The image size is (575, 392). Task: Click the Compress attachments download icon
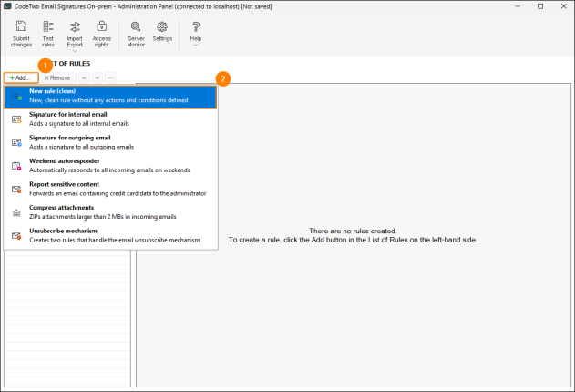[x=17, y=212]
